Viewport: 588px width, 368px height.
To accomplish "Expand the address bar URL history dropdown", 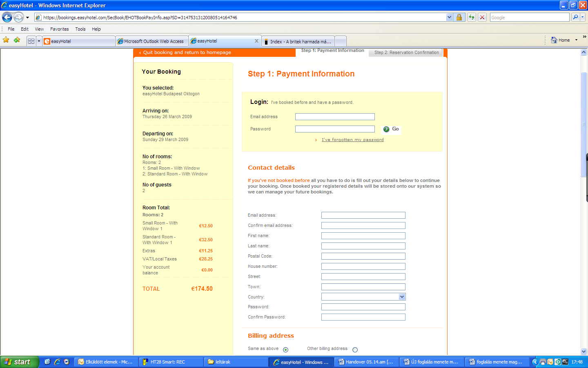I will 449,17.
